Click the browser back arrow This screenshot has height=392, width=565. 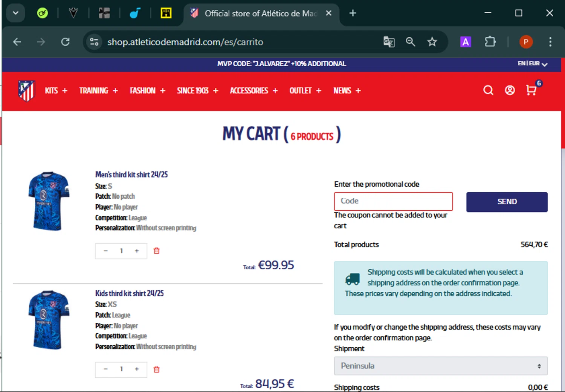(17, 42)
